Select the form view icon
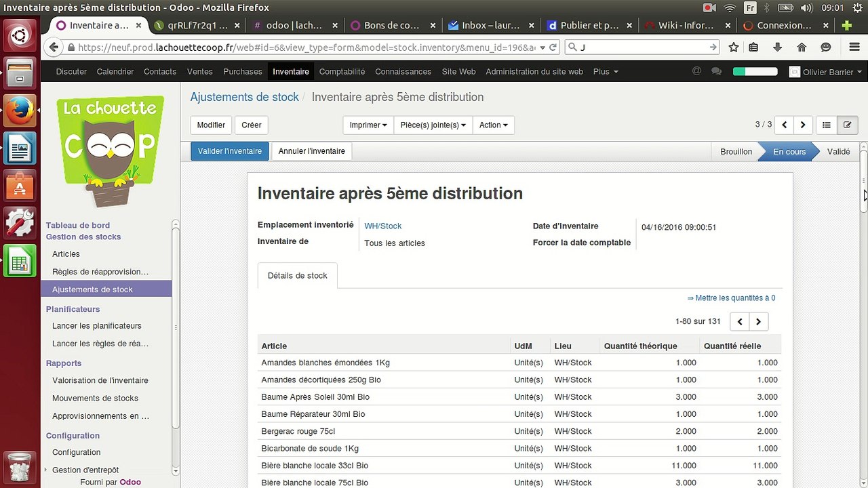 tap(847, 125)
